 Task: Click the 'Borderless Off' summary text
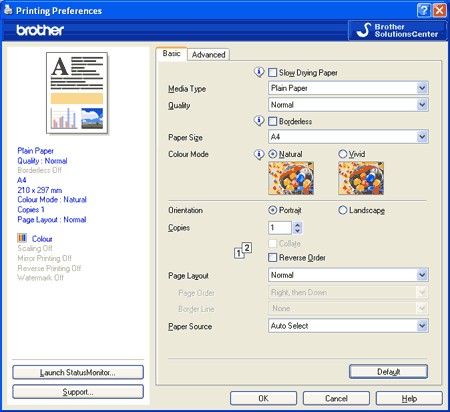click(40, 170)
